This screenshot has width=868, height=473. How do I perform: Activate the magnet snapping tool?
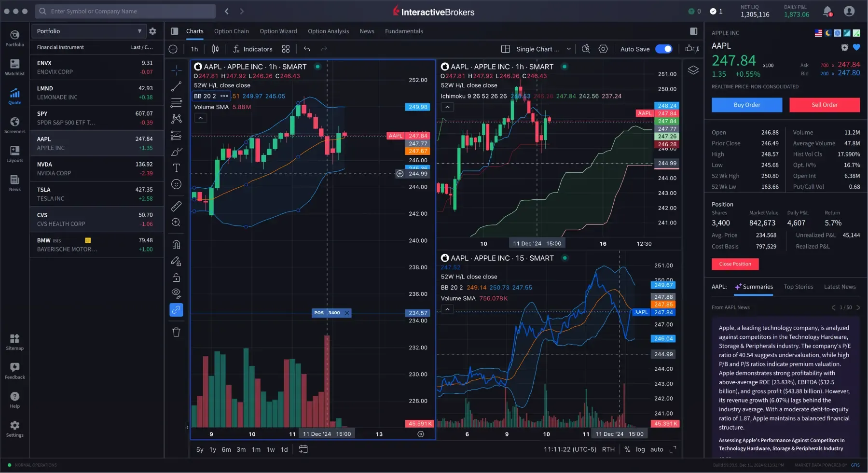(x=176, y=244)
